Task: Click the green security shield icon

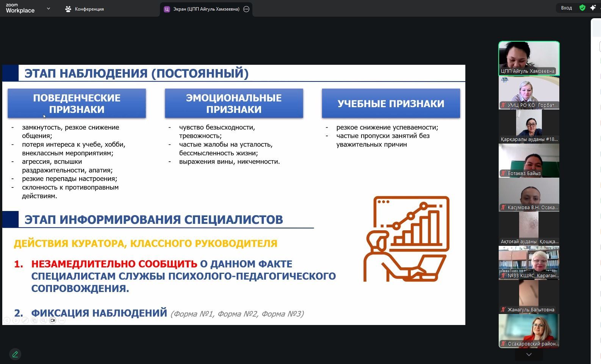Action: click(x=582, y=8)
